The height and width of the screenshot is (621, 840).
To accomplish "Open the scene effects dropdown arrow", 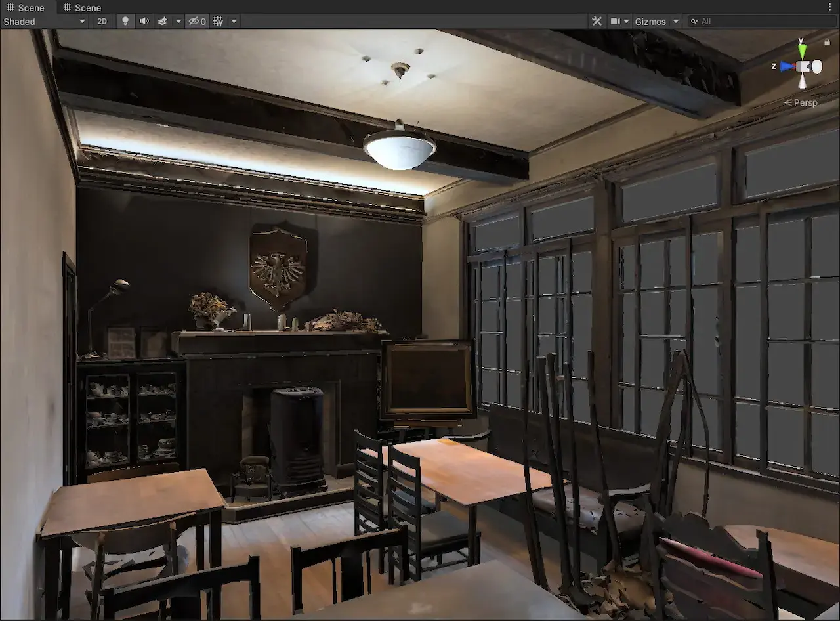I will [178, 21].
